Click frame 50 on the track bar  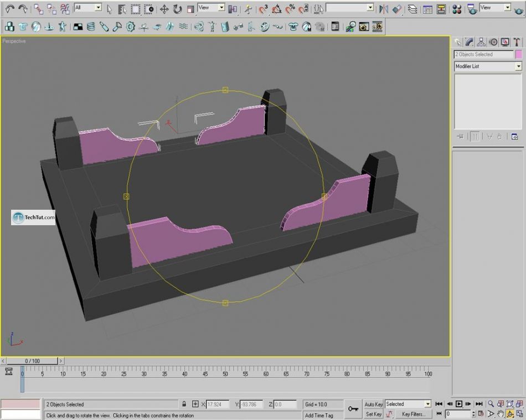225,374
